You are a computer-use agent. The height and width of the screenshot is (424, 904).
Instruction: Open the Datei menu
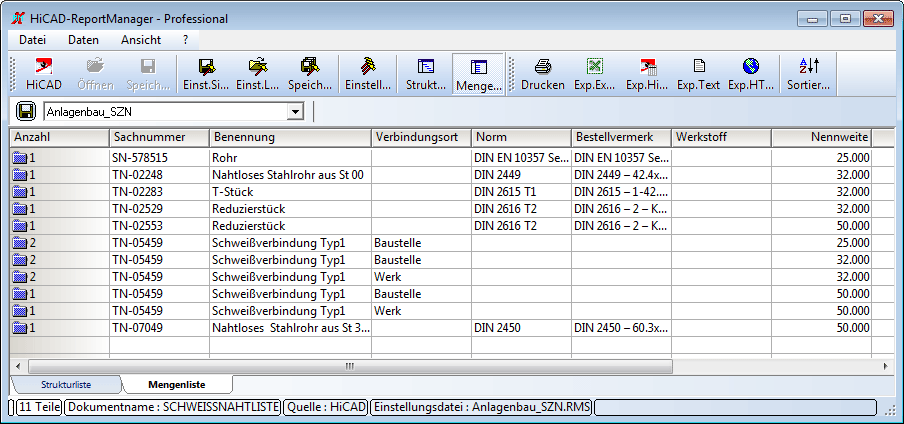(32, 40)
